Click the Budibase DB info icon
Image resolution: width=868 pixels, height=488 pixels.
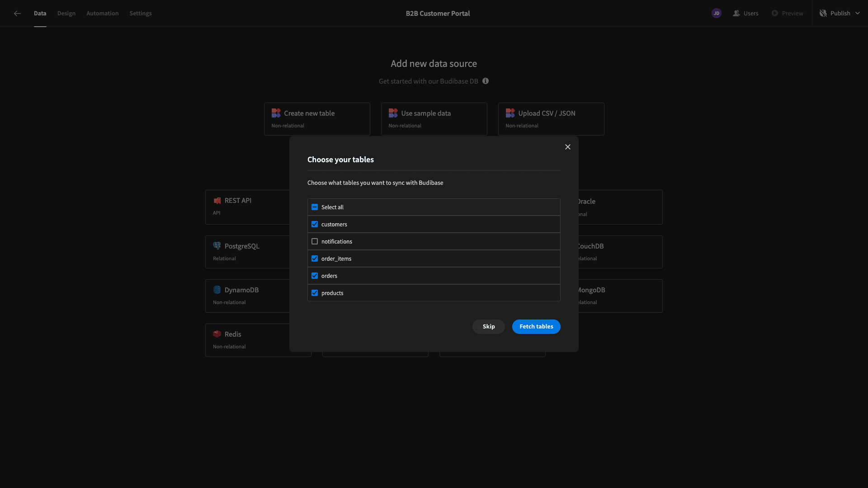point(486,81)
